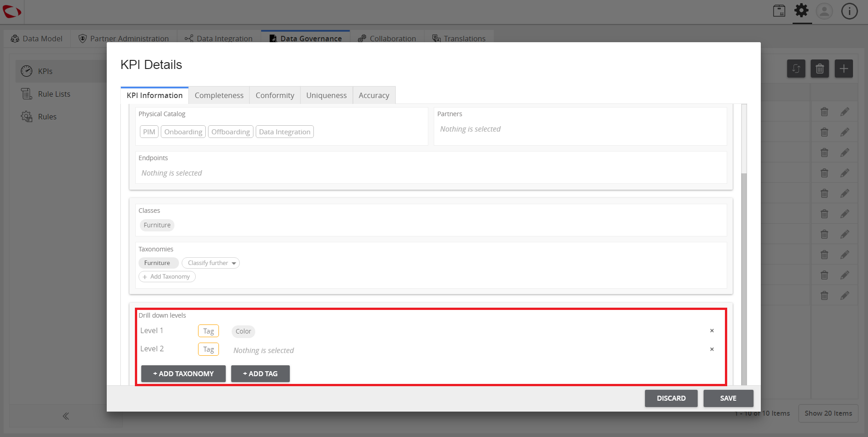Screen dimensions: 868x437
Task: Toggle PIM physical catalog chip
Action: coord(149,132)
